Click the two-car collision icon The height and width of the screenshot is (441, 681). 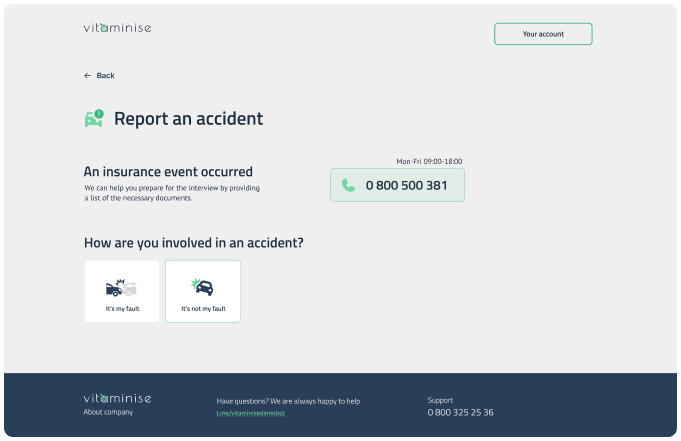tap(121, 288)
